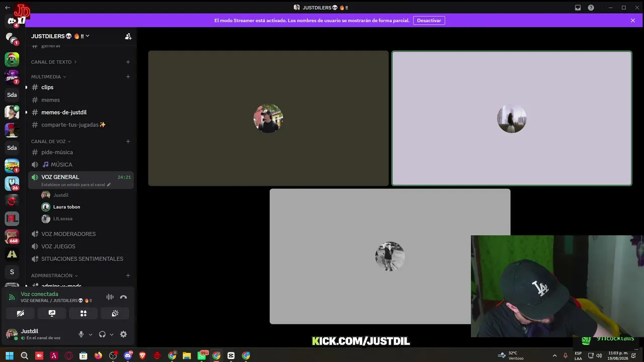Open Windows taskbar search

(x=24, y=355)
